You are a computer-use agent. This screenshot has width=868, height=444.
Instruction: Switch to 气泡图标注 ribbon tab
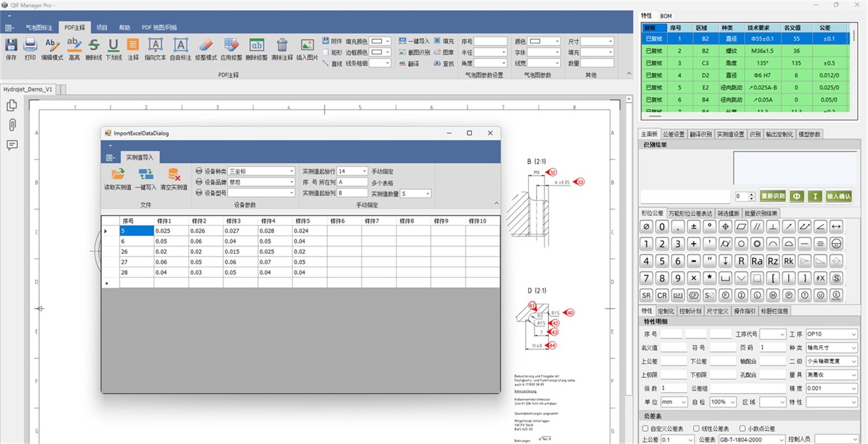pyautogui.click(x=39, y=28)
